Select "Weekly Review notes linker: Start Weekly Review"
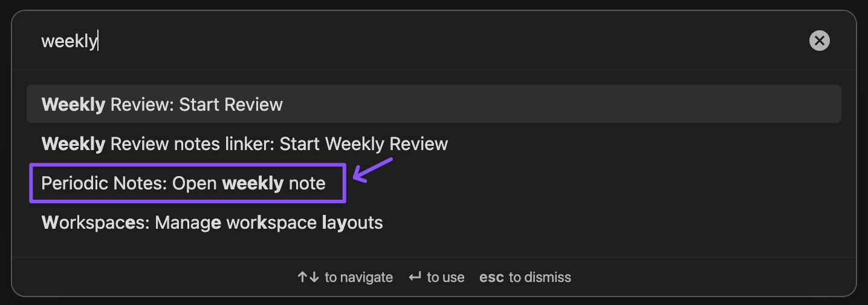 [x=245, y=144]
